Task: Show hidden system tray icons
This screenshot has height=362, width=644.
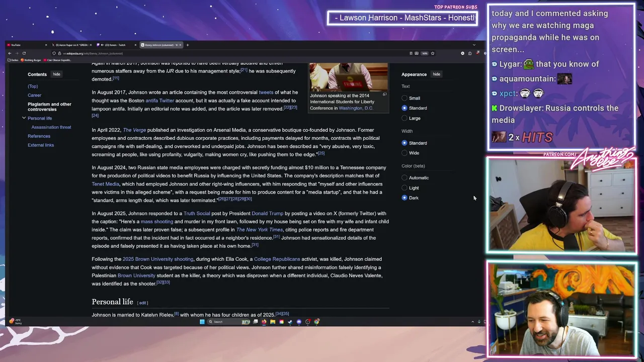Action: click(x=472, y=322)
